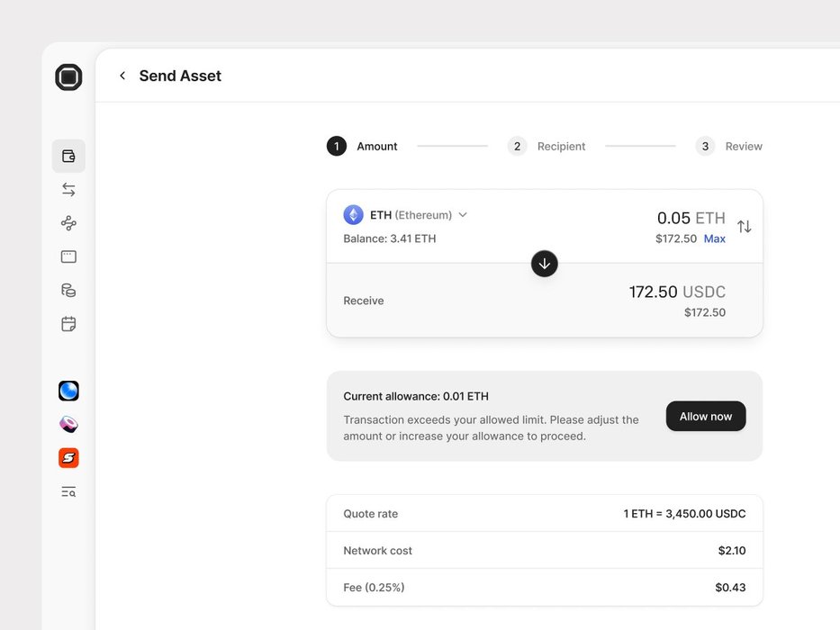The width and height of the screenshot is (840, 630).
Task: Click the Fee (0.25%) label
Action: [374, 588]
